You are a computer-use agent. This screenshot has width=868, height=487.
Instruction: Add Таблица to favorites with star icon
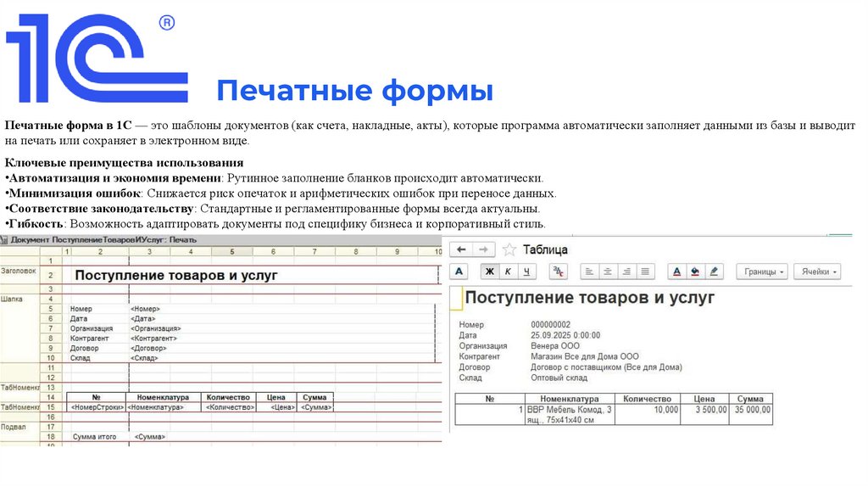[509, 250]
